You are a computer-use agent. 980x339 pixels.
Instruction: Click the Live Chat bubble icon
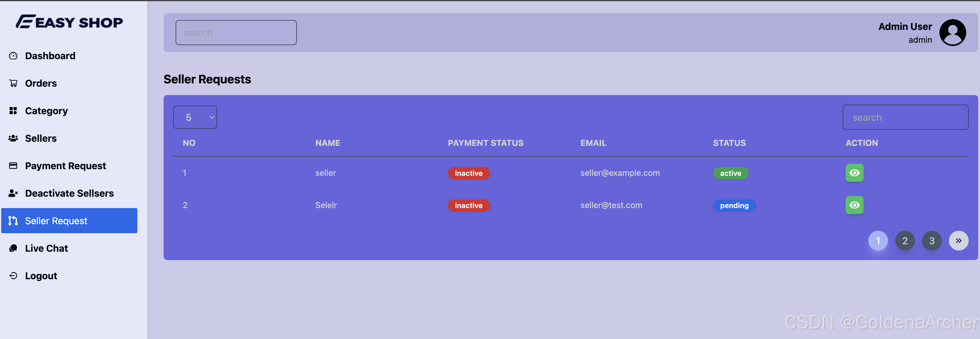(13, 248)
